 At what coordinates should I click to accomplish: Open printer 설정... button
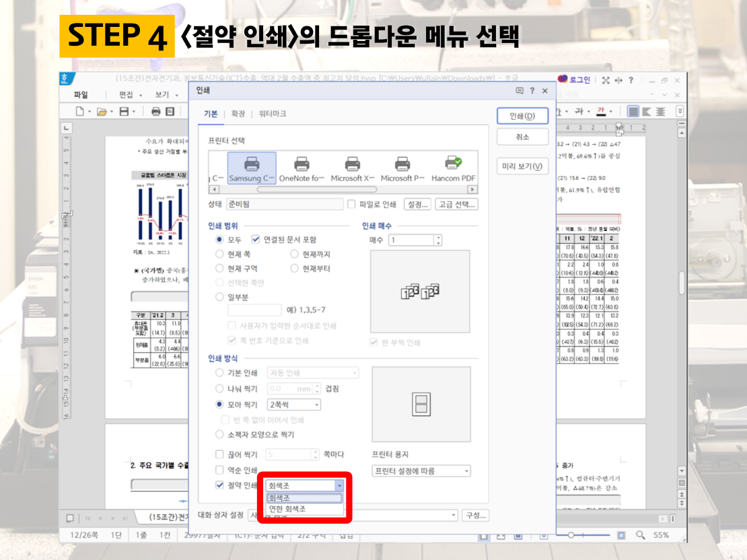click(418, 204)
